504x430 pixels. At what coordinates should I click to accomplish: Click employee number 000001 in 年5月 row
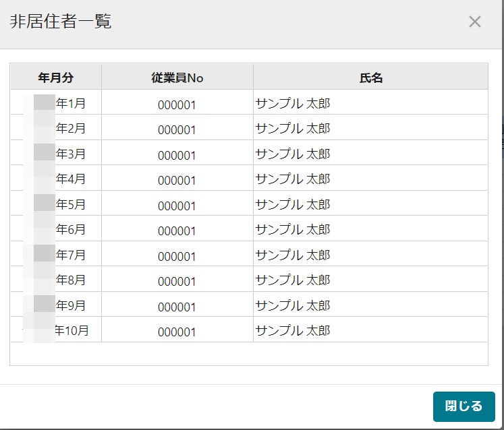click(x=177, y=206)
